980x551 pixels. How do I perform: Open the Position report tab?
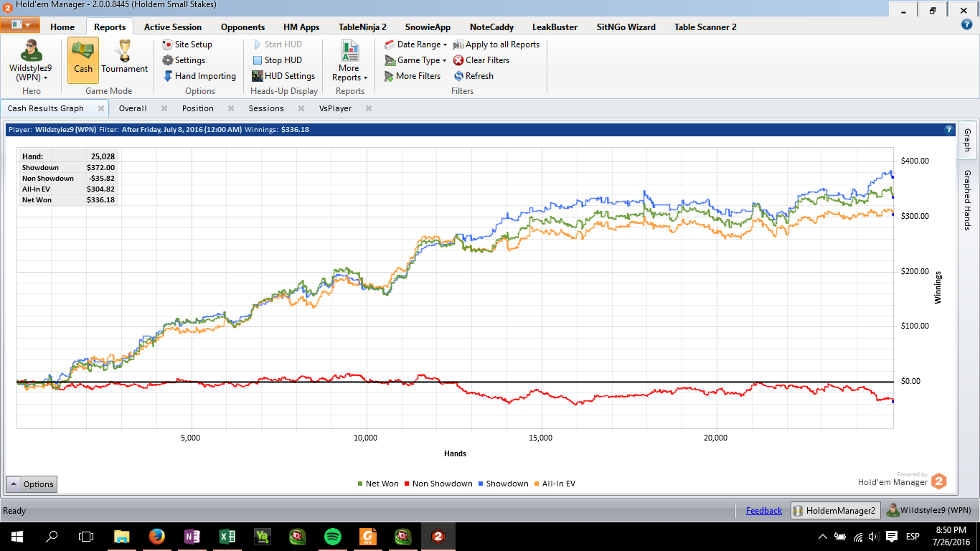[x=197, y=108]
